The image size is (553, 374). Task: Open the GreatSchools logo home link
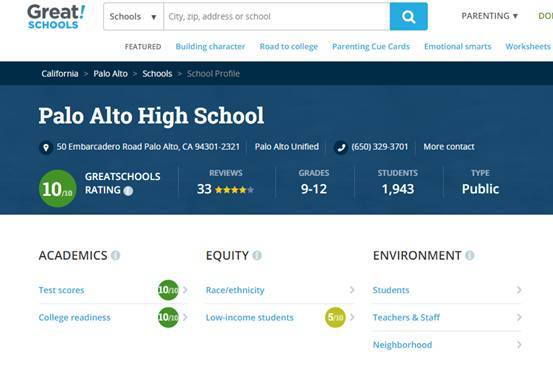(56, 16)
